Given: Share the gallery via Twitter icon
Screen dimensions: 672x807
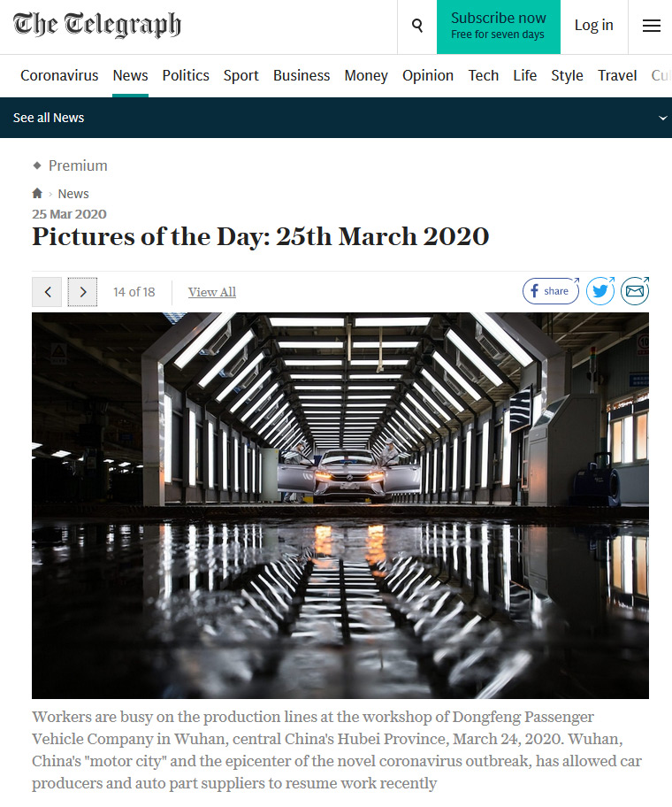Looking at the screenshot, I should (x=600, y=291).
